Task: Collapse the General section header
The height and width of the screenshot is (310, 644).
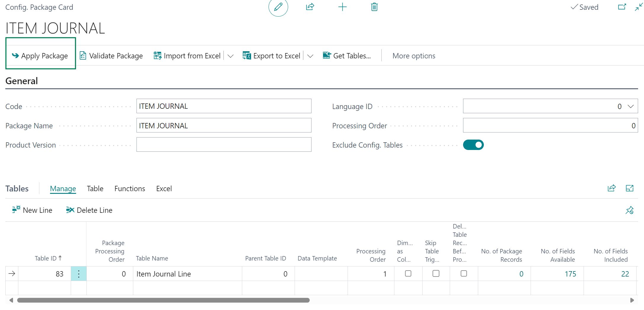Action: coord(22,81)
